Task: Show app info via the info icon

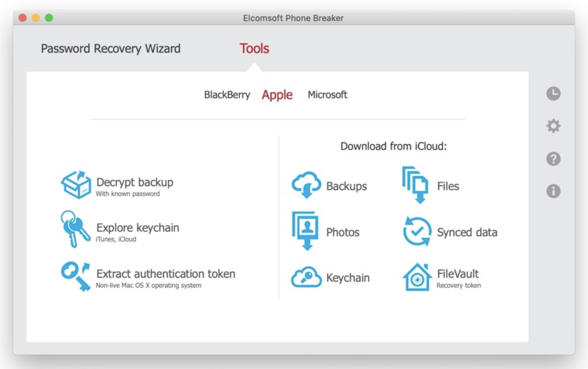Action: [553, 191]
